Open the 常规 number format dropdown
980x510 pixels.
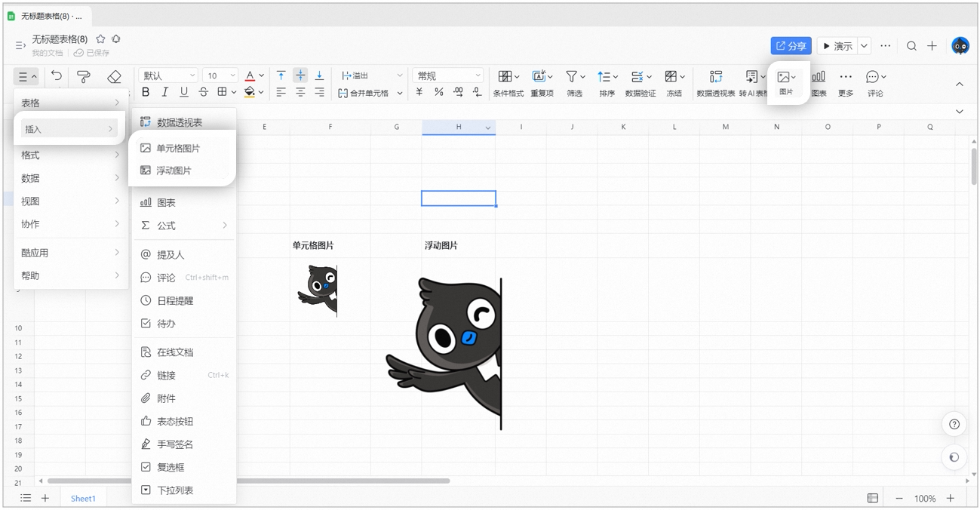448,75
